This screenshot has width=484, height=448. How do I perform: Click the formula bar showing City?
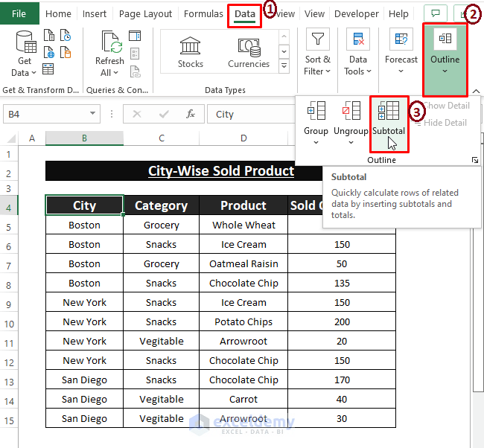tap(252, 114)
